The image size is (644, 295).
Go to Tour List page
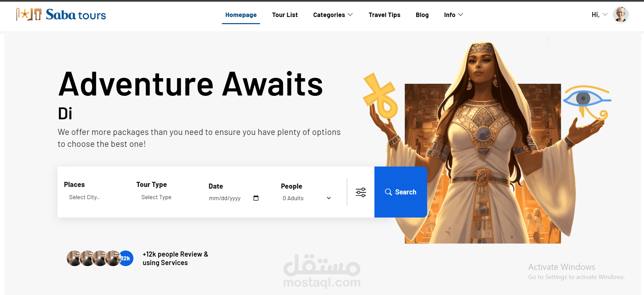285,15
